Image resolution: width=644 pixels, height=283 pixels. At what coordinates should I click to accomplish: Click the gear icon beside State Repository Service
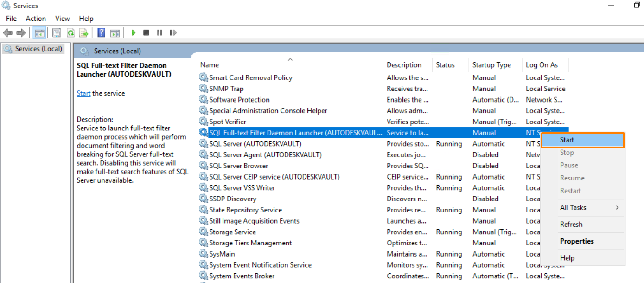204,210
